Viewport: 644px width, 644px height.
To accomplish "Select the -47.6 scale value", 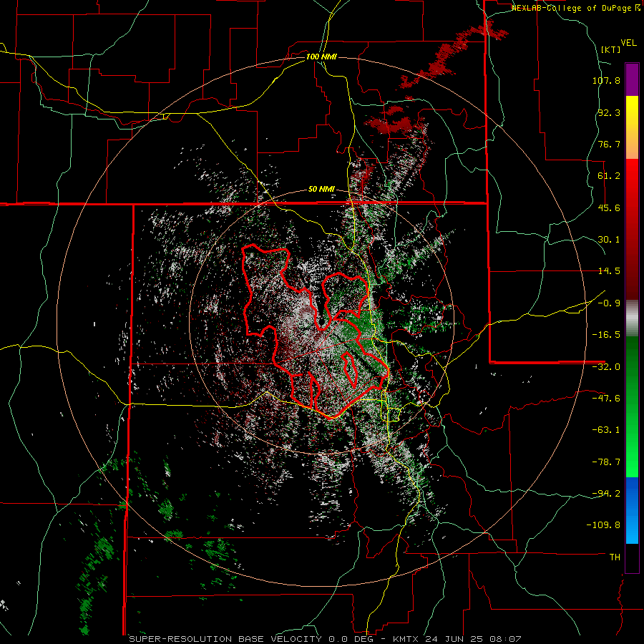I will click(x=606, y=399).
